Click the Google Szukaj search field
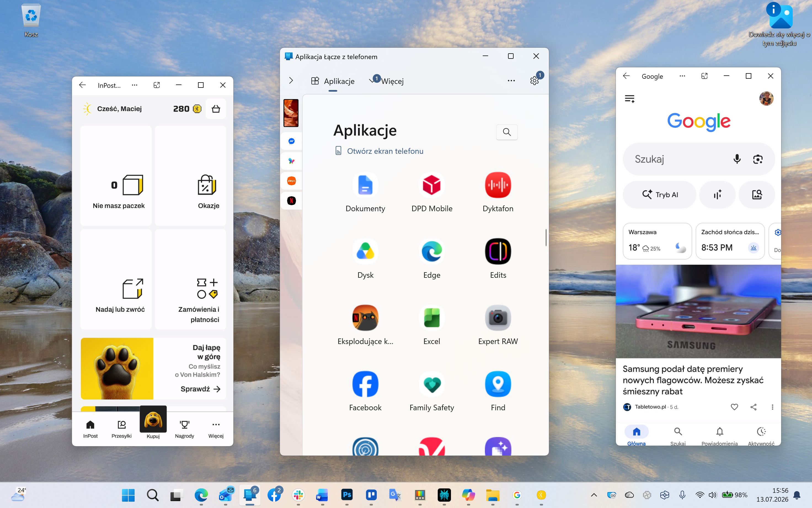 click(699, 159)
